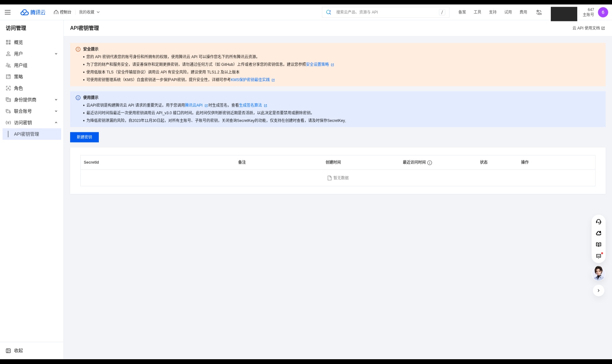
Task: Open the language switch icon in header
Action: [x=539, y=12]
